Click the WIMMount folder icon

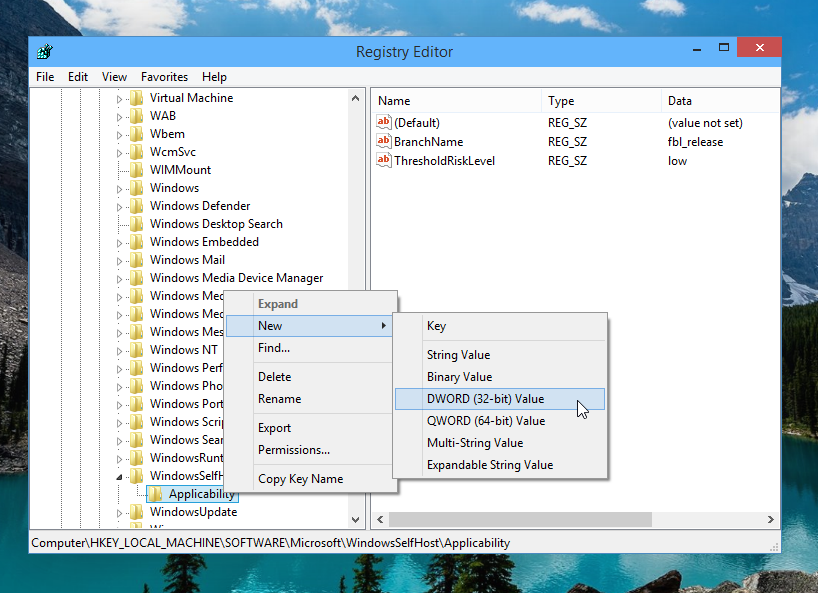[x=137, y=170]
